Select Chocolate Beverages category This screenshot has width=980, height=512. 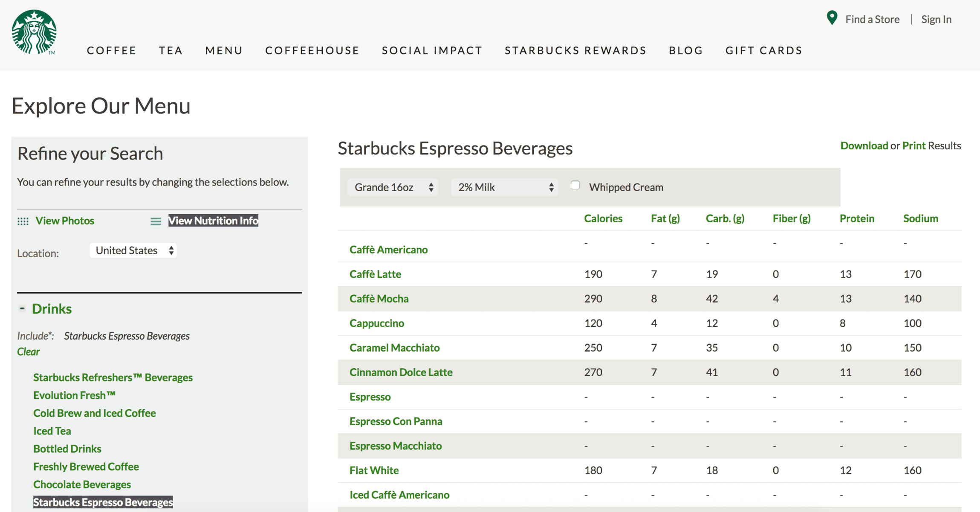click(82, 485)
